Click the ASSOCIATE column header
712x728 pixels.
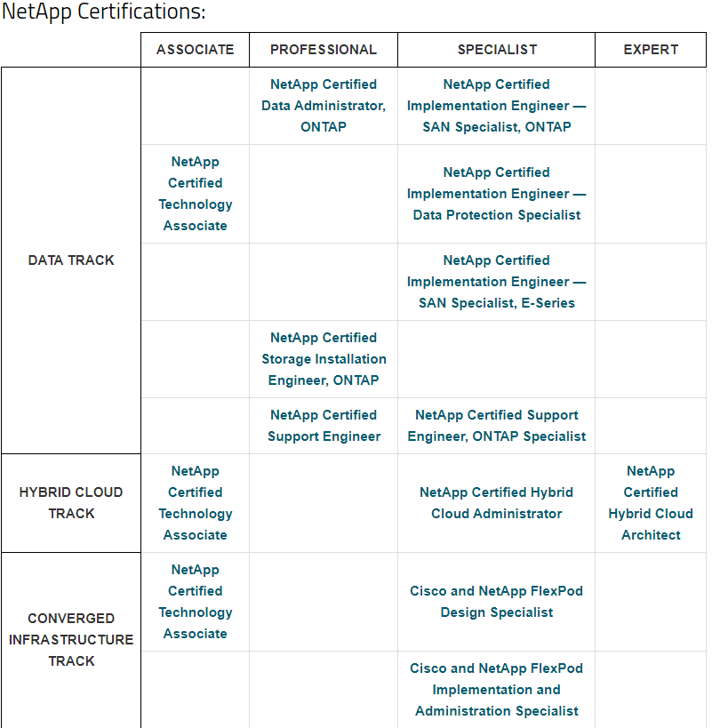pyautogui.click(x=195, y=50)
